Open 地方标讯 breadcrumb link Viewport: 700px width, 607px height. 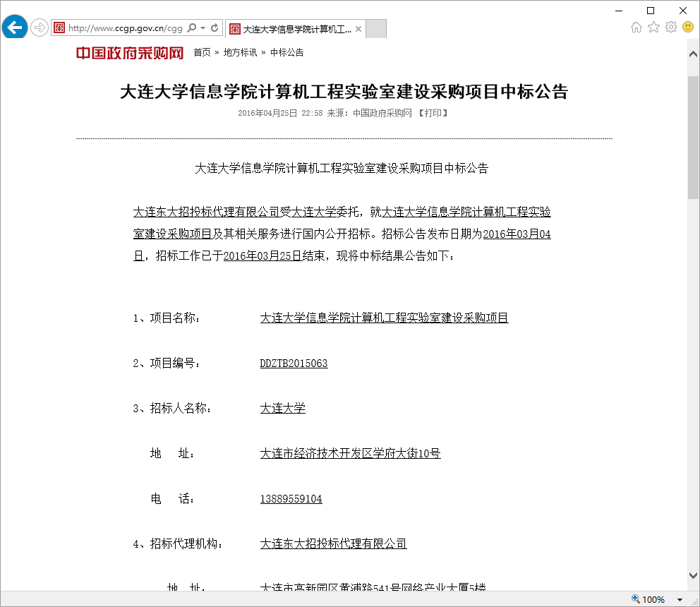coord(240,53)
